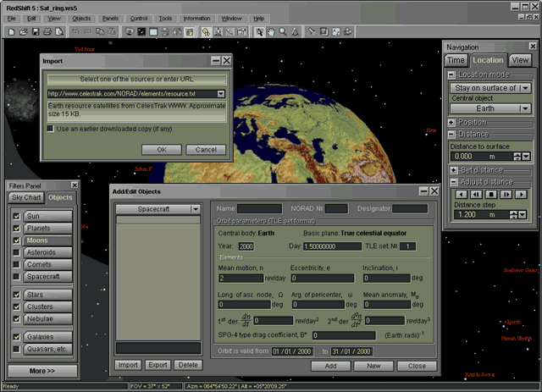
Task: Expand the Position section
Action: point(453,122)
